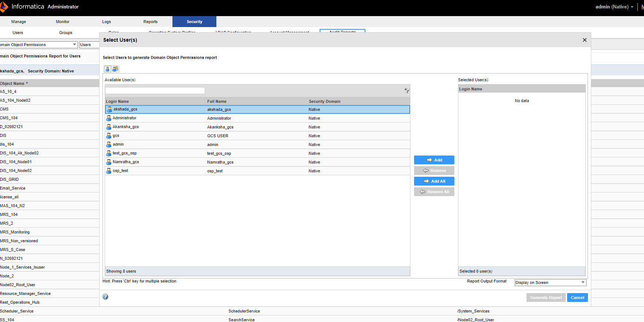Click the Remove All button
644x322 pixels.
coord(434,192)
